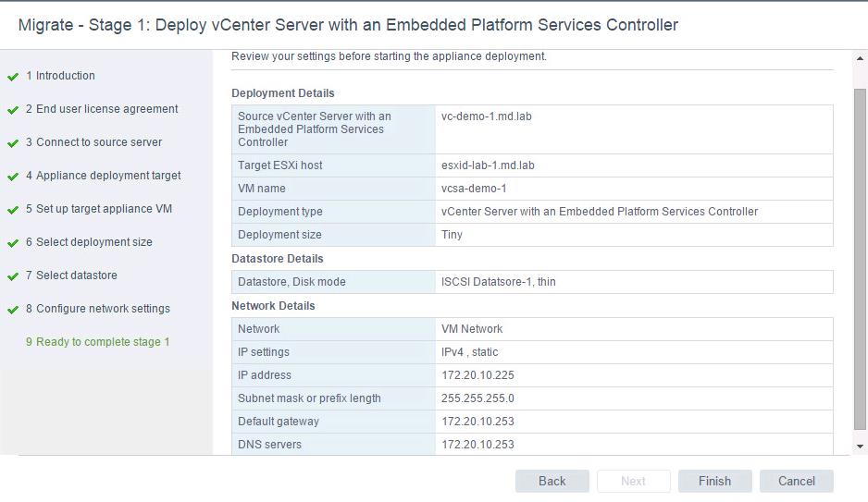Image resolution: width=868 pixels, height=502 pixels.
Task: Click the Back button
Action: 552,481
